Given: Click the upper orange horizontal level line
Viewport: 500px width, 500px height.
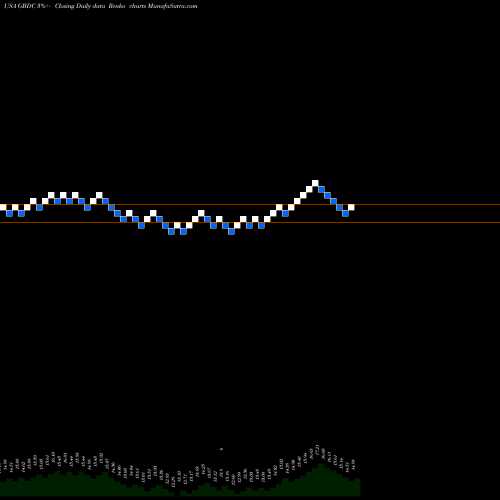Looking at the screenshot, I should (x=250, y=204).
